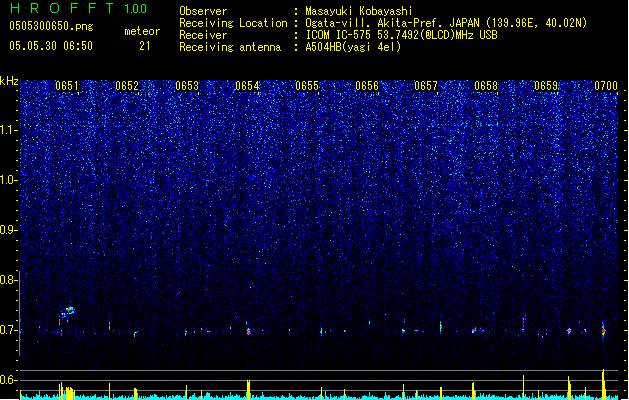Click the 0.8 frequency axis label

click(x=9, y=280)
